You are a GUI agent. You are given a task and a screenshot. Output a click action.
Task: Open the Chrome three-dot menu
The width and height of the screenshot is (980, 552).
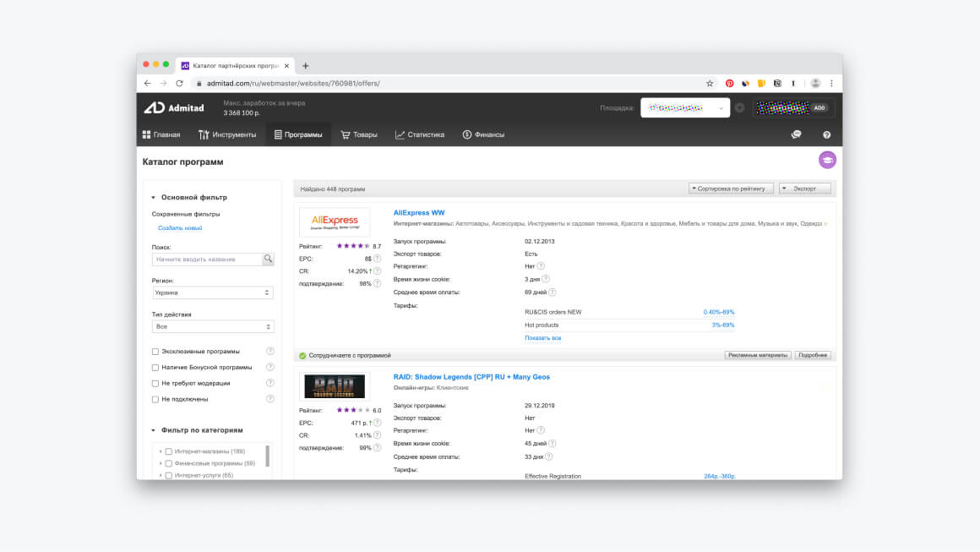831,83
